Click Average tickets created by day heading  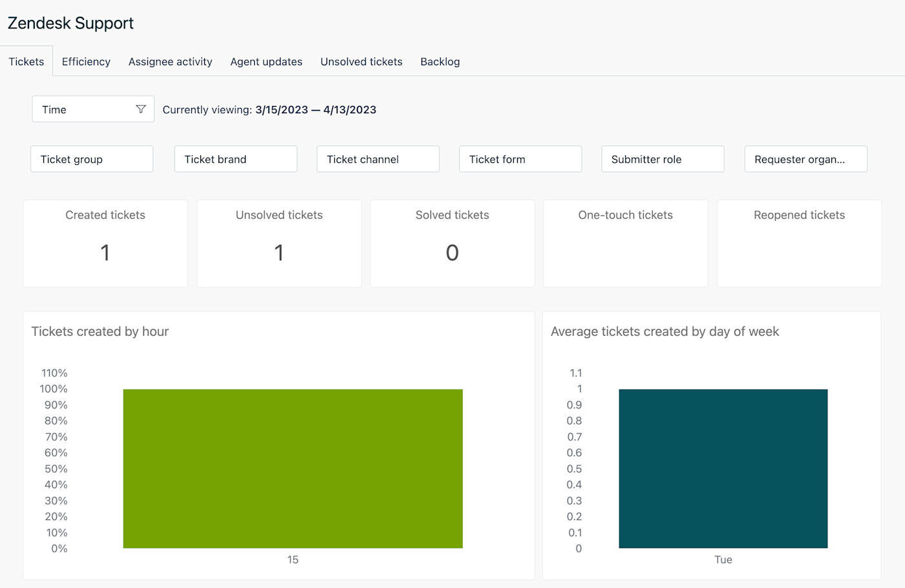click(665, 331)
